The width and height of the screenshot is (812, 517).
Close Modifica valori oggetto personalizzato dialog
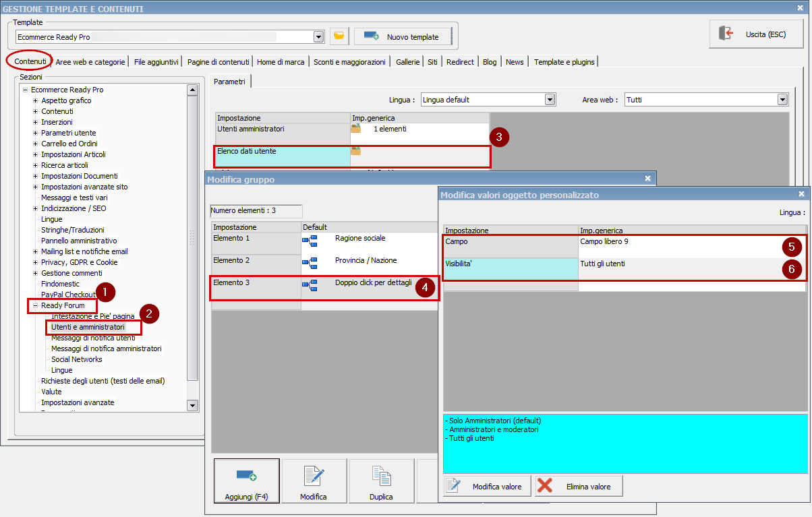coord(802,193)
